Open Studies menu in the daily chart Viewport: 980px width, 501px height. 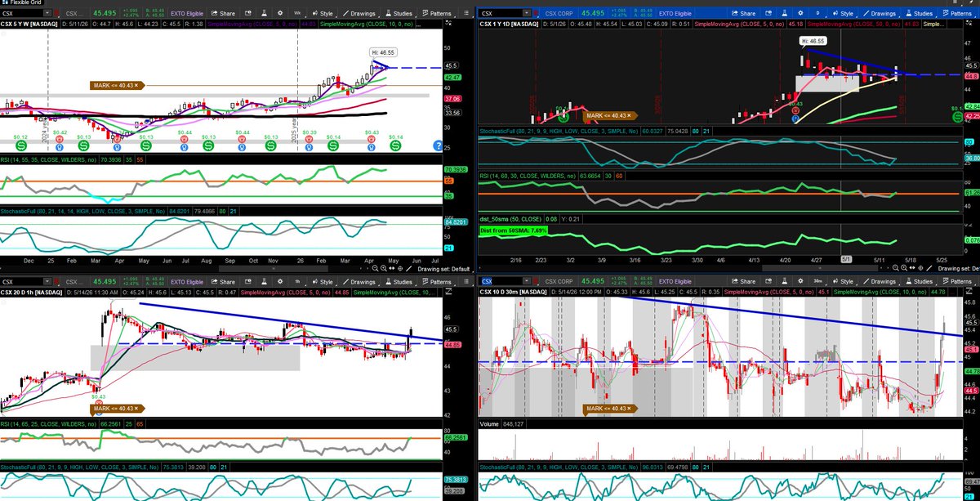click(921, 14)
